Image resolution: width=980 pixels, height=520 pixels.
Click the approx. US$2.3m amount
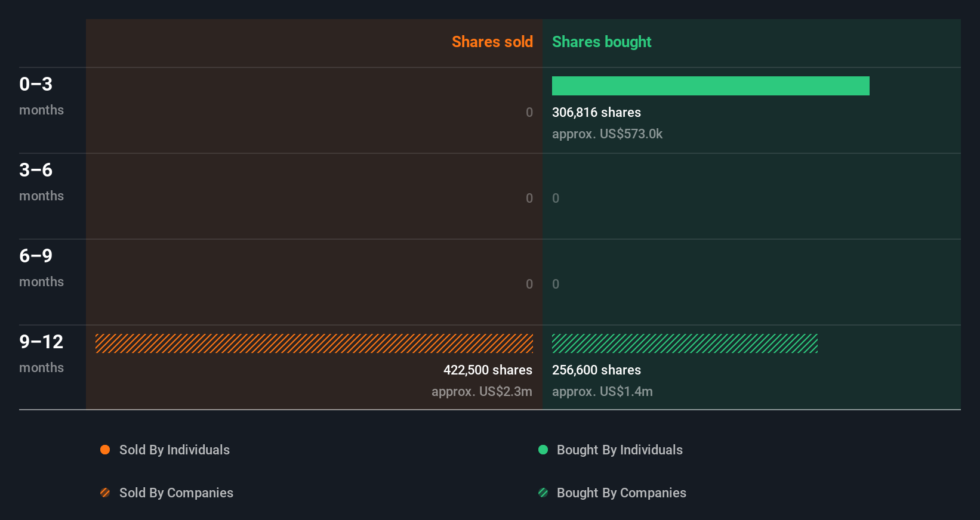[x=482, y=392]
